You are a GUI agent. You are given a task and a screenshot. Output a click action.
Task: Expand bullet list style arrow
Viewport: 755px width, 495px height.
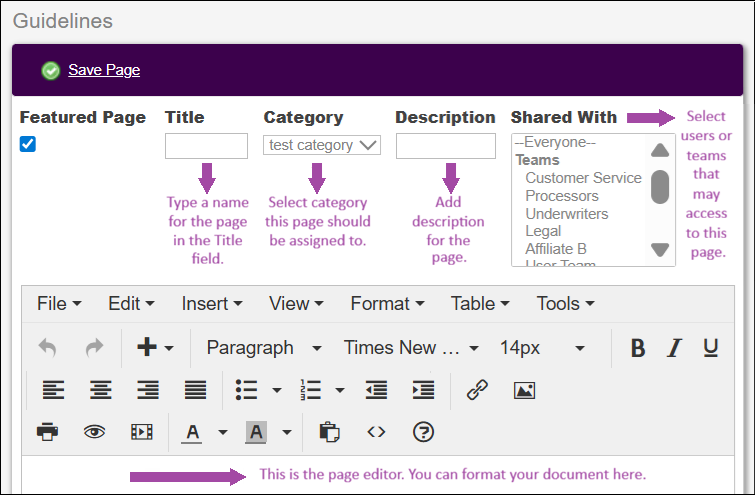[277, 390]
